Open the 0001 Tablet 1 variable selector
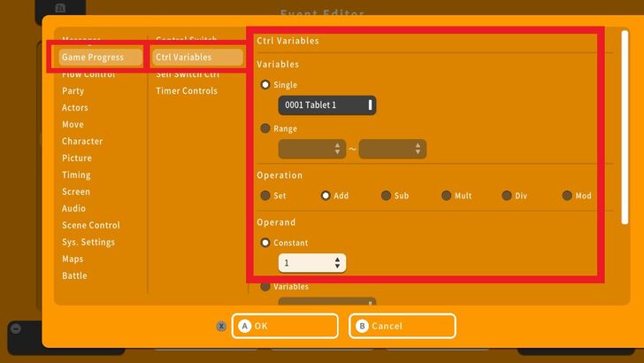This screenshot has width=644, height=363. click(x=326, y=105)
